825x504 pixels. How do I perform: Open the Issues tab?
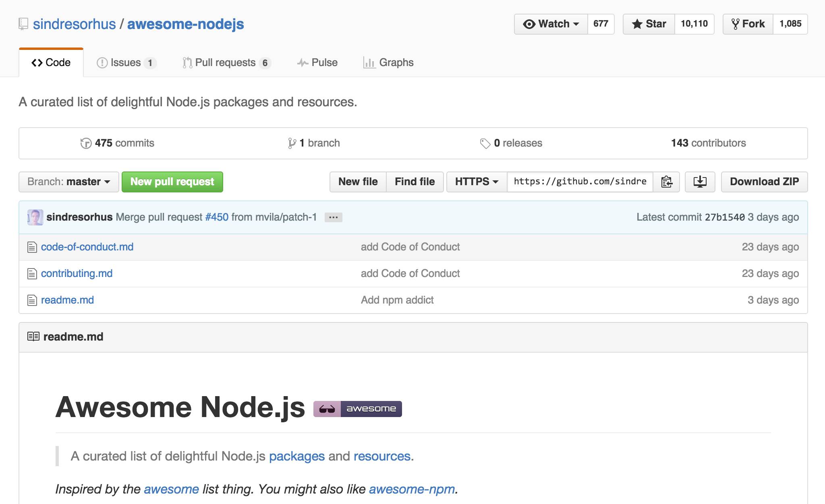(x=126, y=63)
